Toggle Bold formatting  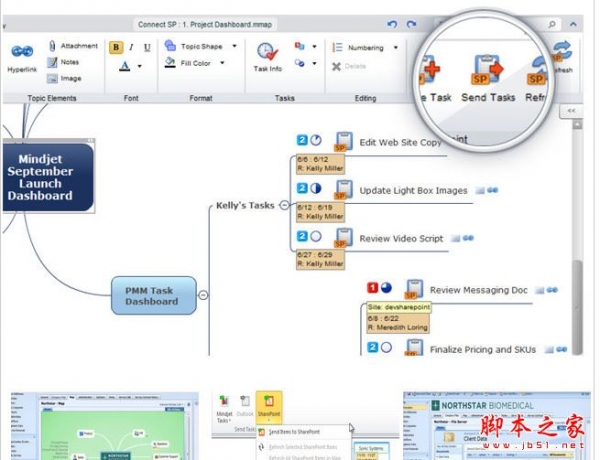point(116,47)
